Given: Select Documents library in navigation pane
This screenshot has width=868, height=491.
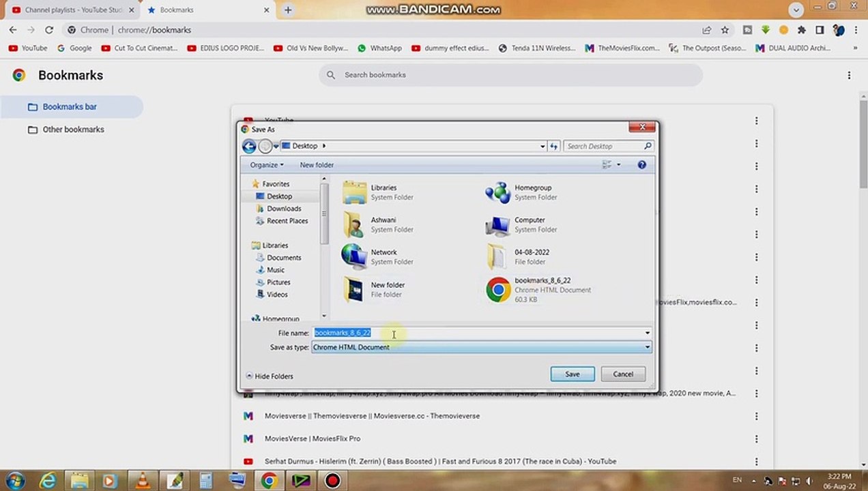Looking at the screenshot, I should pyautogui.click(x=283, y=258).
